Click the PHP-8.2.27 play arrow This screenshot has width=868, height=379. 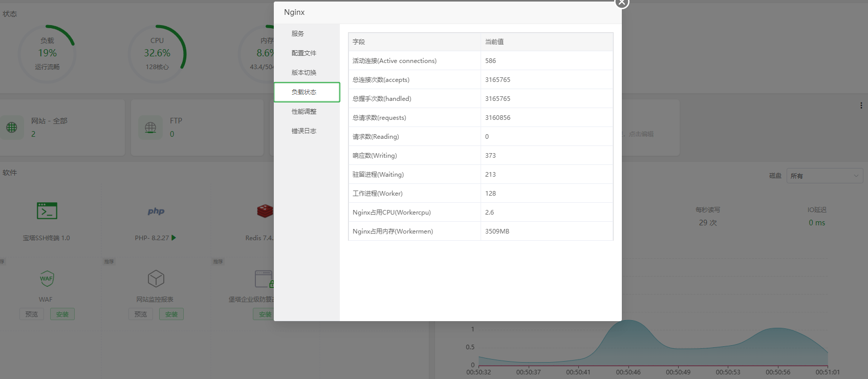point(174,238)
